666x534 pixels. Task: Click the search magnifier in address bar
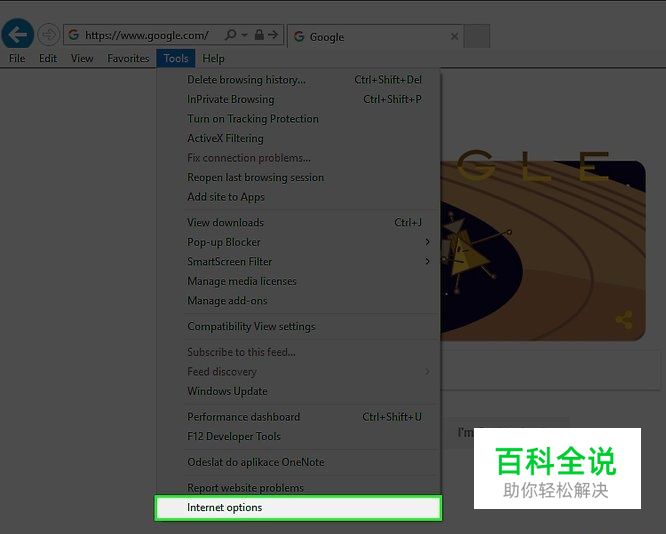[231, 35]
